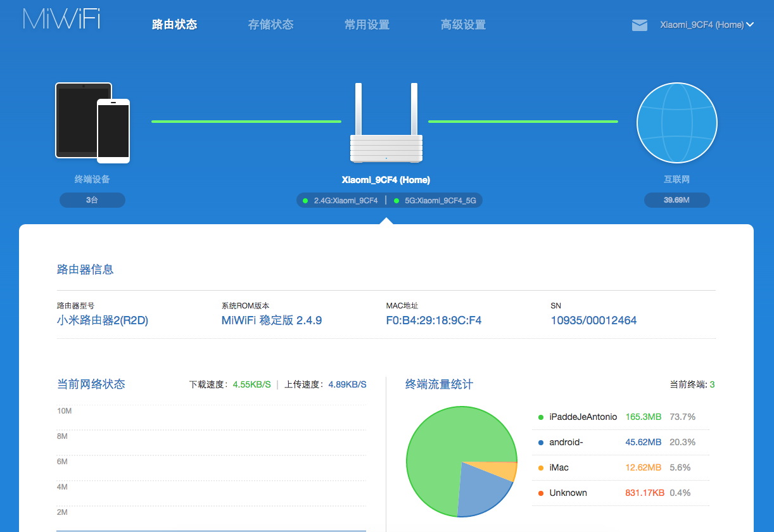The width and height of the screenshot is (774, 532).
Task: Click the blue dot beside android-
Action: [540, 443]
